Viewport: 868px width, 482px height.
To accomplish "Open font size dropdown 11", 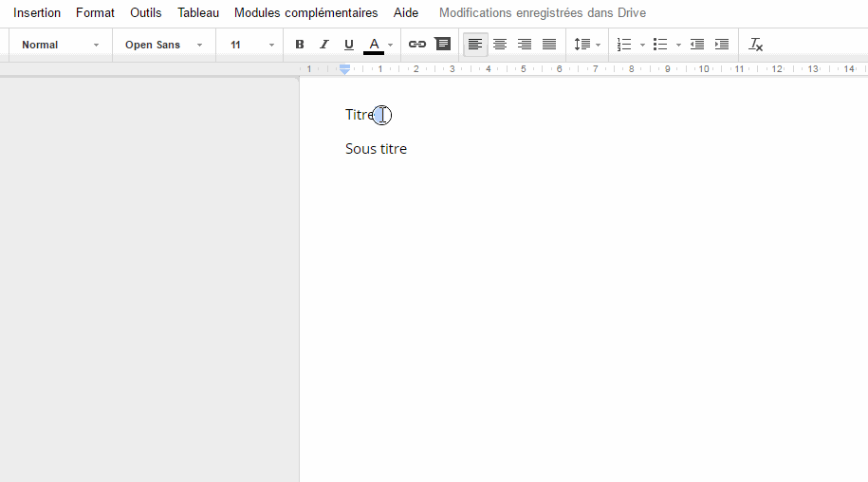I will tap(252, 45).
